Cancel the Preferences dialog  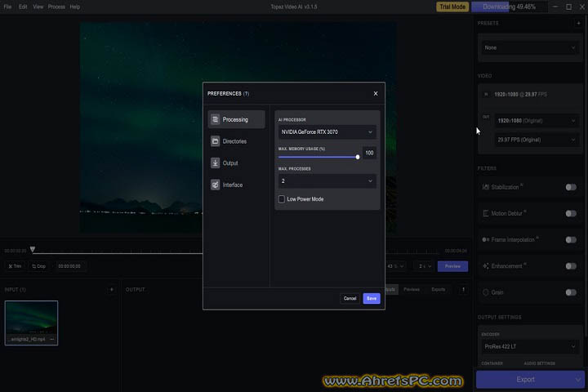tap(350, 298)
